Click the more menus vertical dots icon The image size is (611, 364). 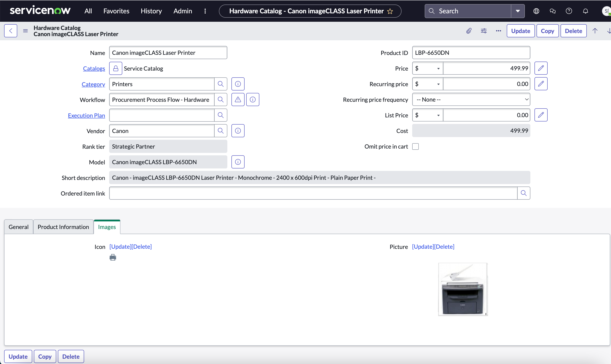[x=205, y=11]
